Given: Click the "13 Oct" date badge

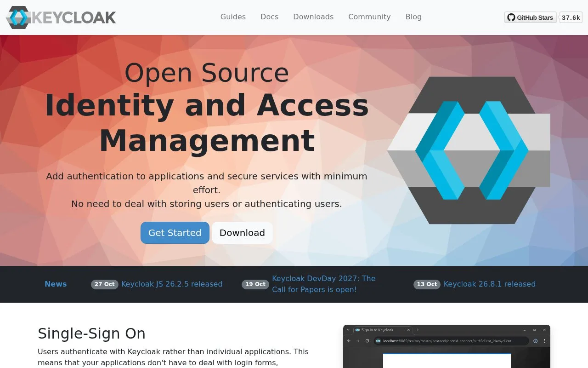Looking at the screenshot, I should 427,284.
